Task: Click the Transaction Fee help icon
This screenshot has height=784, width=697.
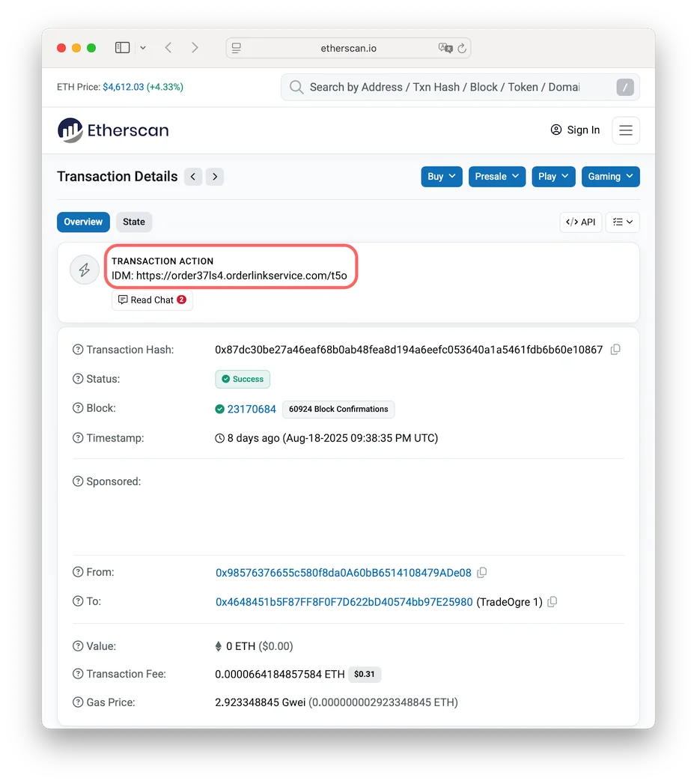Action: pos(78,674)
